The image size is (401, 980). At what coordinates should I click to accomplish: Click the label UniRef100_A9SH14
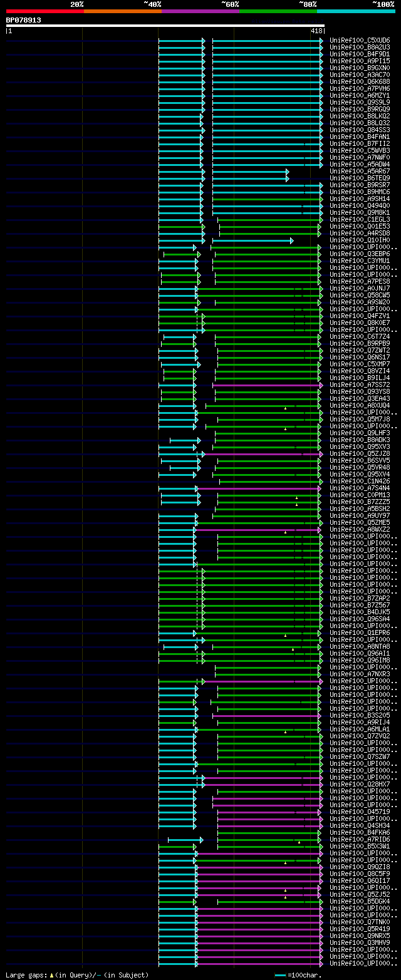pyautogui.click(x=360, y=199)
